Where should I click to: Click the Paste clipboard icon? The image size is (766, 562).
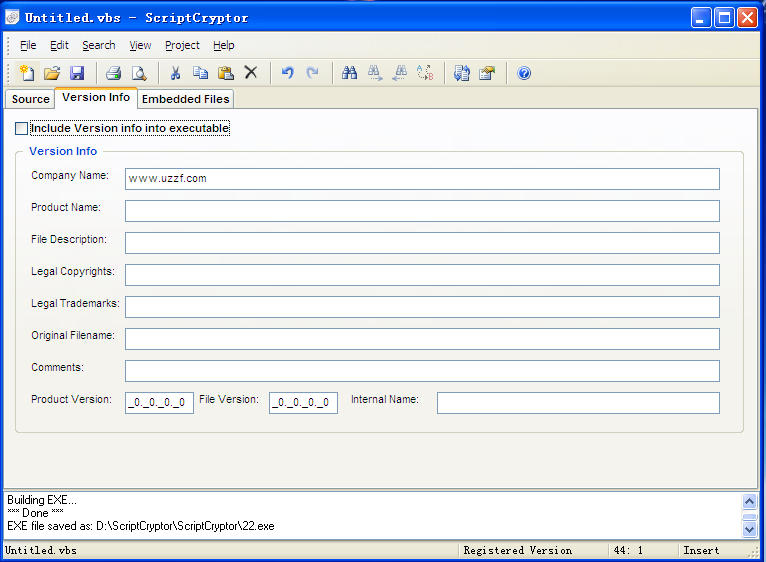coord(226,73)
